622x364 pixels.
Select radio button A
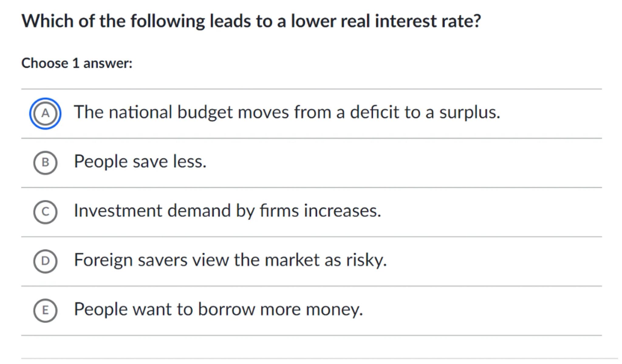[45, 113]
